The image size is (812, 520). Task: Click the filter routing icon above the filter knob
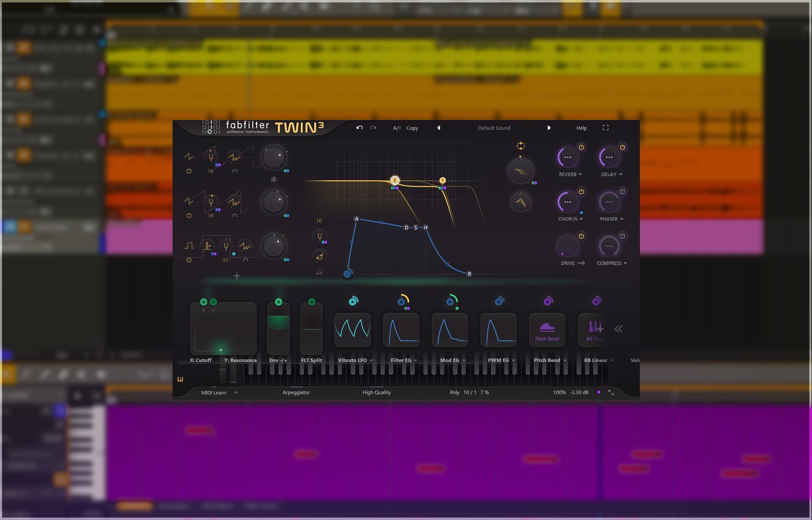tap(521, 146)
